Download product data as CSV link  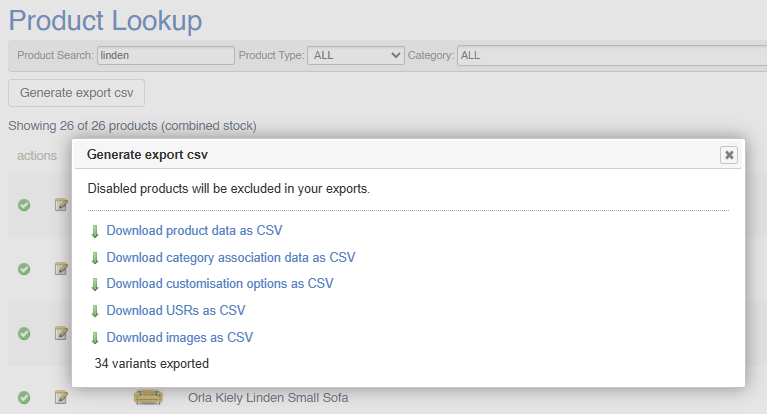click(194, 230)
